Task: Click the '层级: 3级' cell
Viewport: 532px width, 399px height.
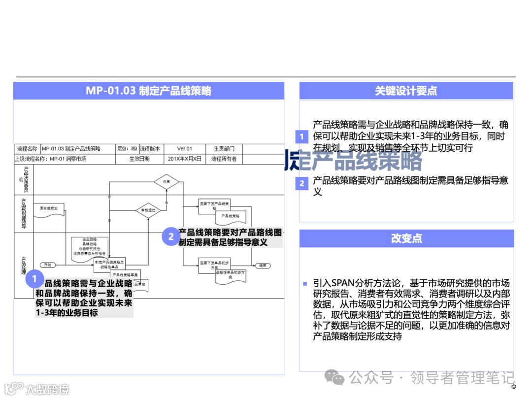Action: [127, 149]
